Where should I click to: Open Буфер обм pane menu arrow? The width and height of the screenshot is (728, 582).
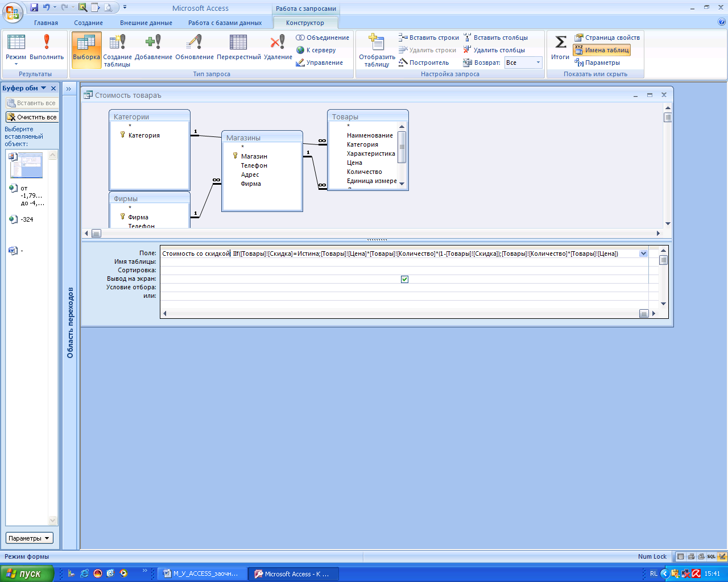44,88
